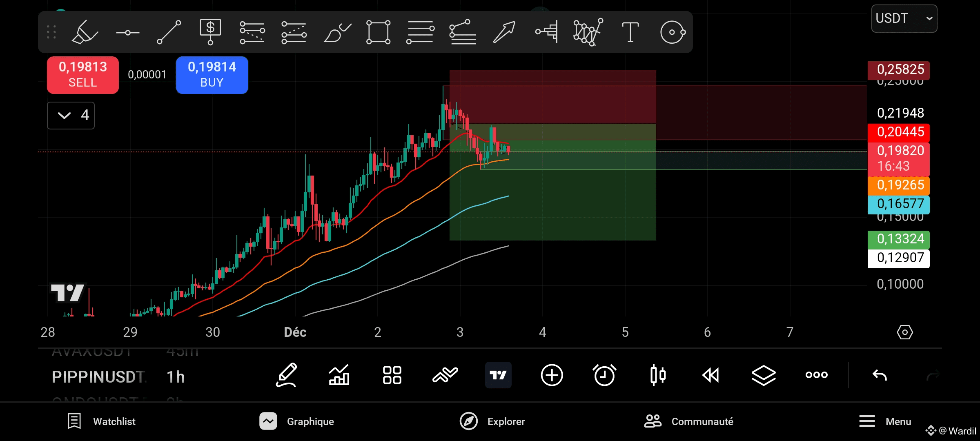Open the Explorer tab
Viewport: 980px width, 441px height.
492,421
